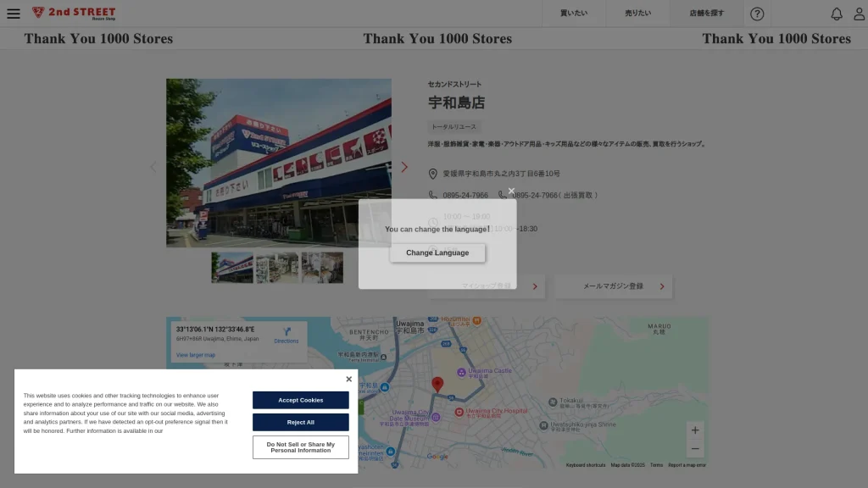Click the main store photo

[278, 163]
